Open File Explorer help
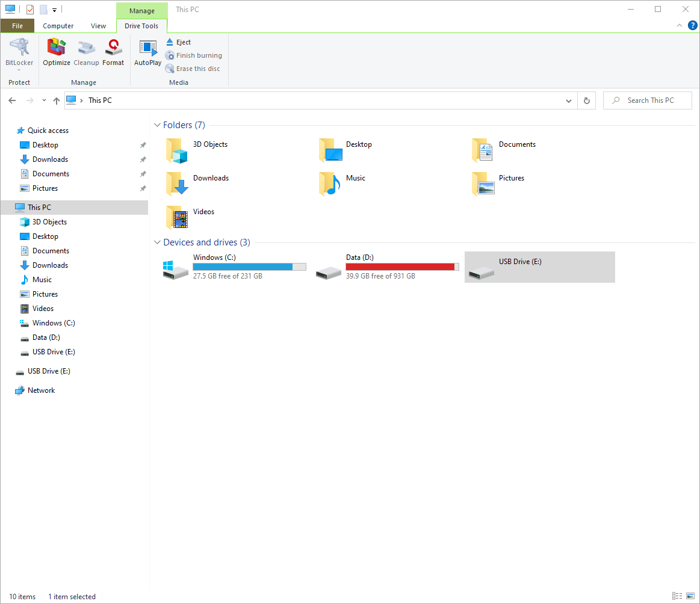The image size is (700, 604). click(692, 25)
